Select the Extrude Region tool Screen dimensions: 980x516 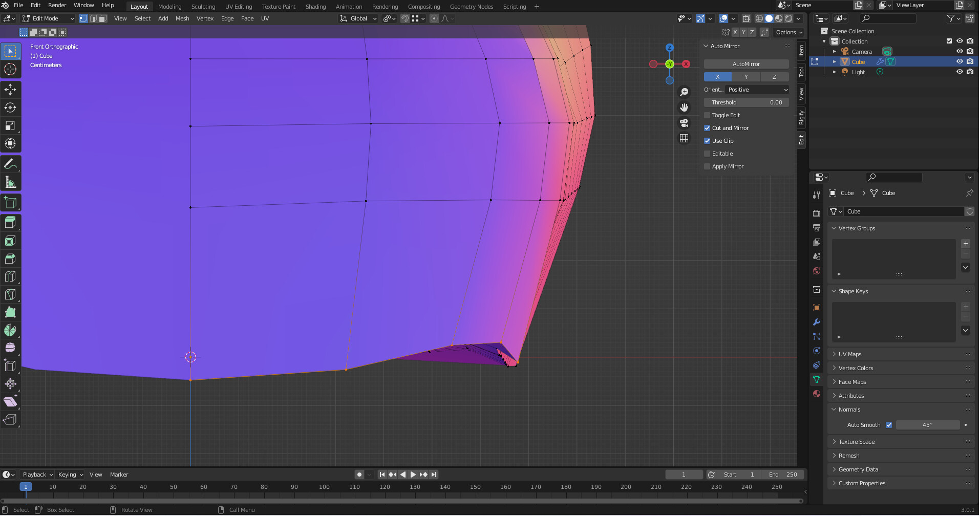[10, 222]
